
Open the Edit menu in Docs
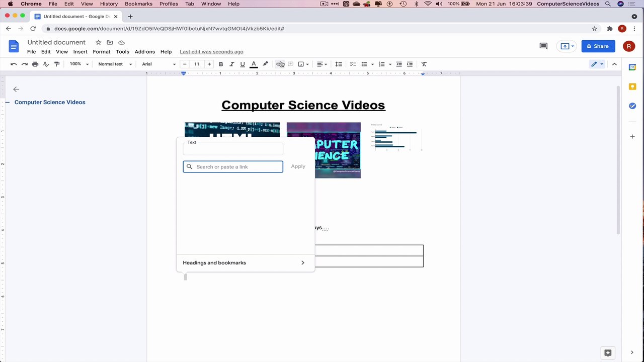pyautogui.click(x=46, y=52)
